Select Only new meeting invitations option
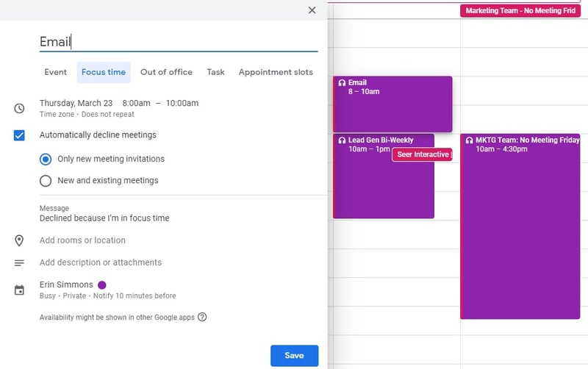The height and width of the screenshot is (369, 588). coord(46,160)
